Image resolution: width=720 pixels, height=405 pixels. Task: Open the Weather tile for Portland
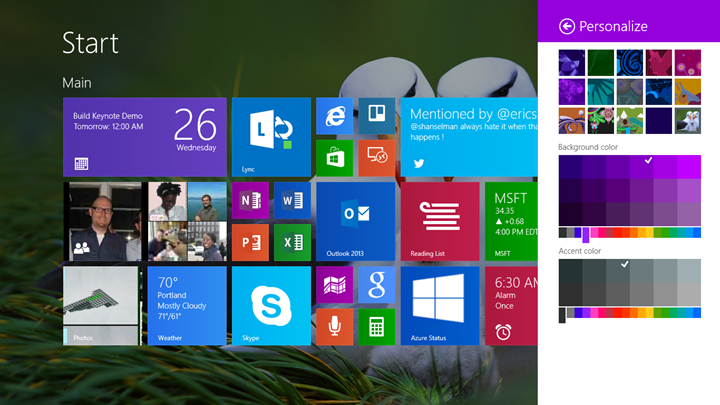click(x=187, y=306)
